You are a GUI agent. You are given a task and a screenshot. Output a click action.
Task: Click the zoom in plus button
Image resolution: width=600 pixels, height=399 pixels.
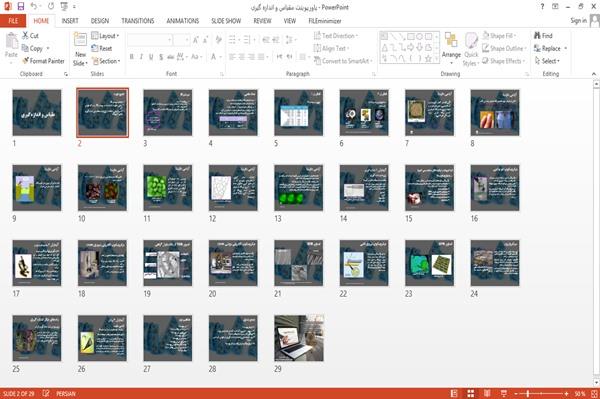(566, 394)
